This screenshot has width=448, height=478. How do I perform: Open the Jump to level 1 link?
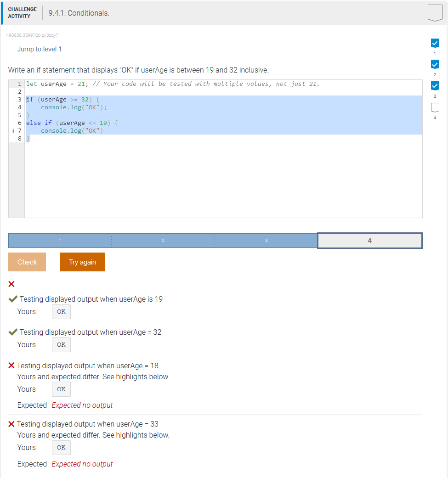39,49
